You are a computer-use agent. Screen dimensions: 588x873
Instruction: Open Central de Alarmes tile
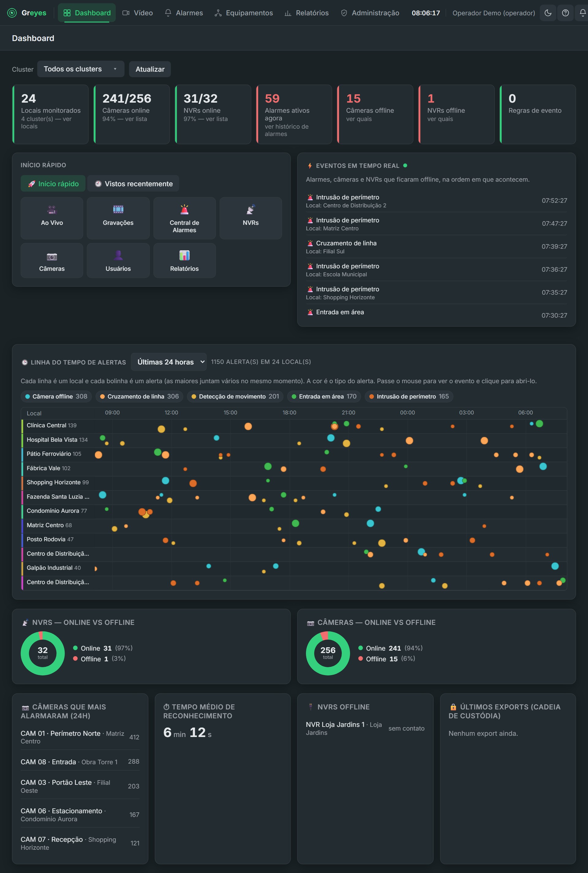184,218
